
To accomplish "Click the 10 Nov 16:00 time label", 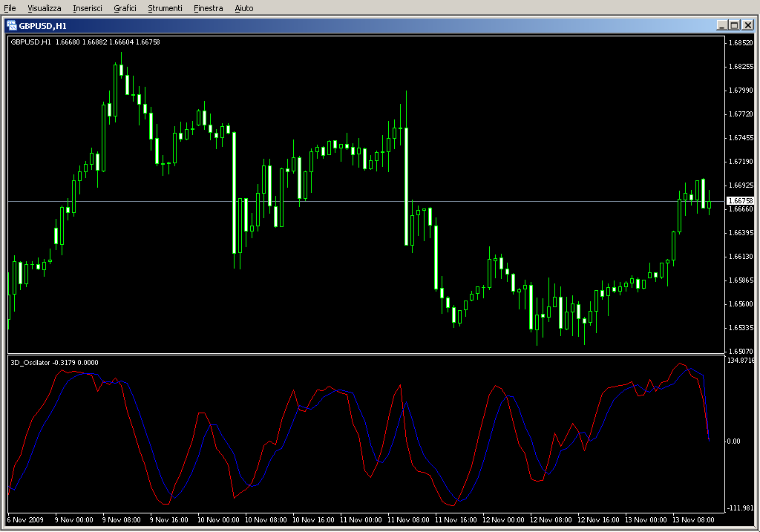I will pos(313,519).
